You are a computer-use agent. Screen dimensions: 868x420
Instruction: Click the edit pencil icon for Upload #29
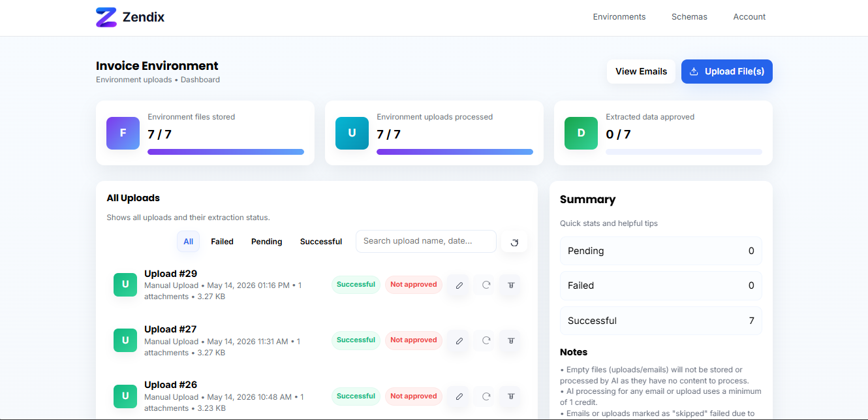pos(459,285)
